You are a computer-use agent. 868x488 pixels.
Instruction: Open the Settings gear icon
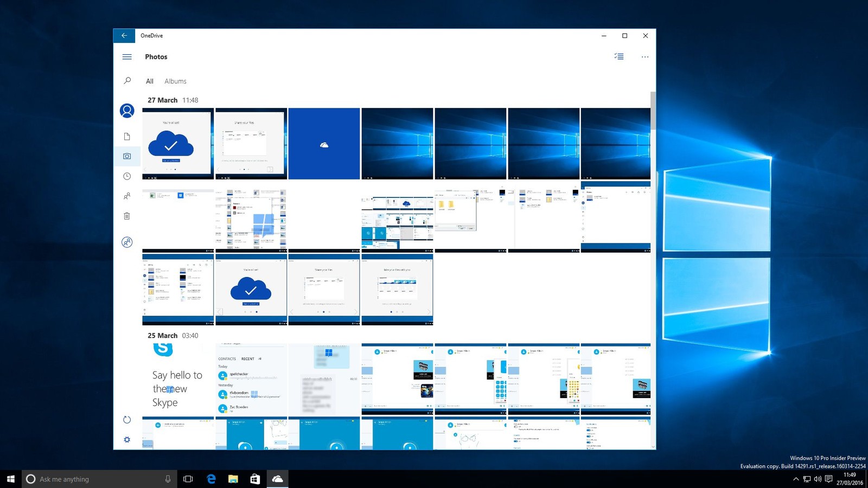127,440
